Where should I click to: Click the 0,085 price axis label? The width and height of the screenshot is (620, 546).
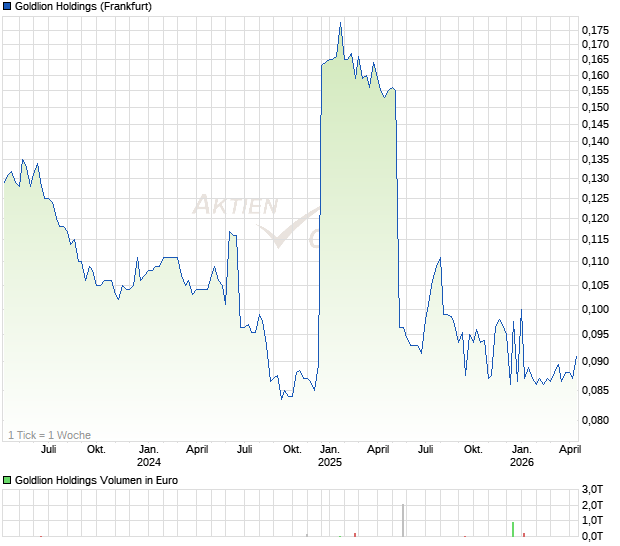point(595,390)
